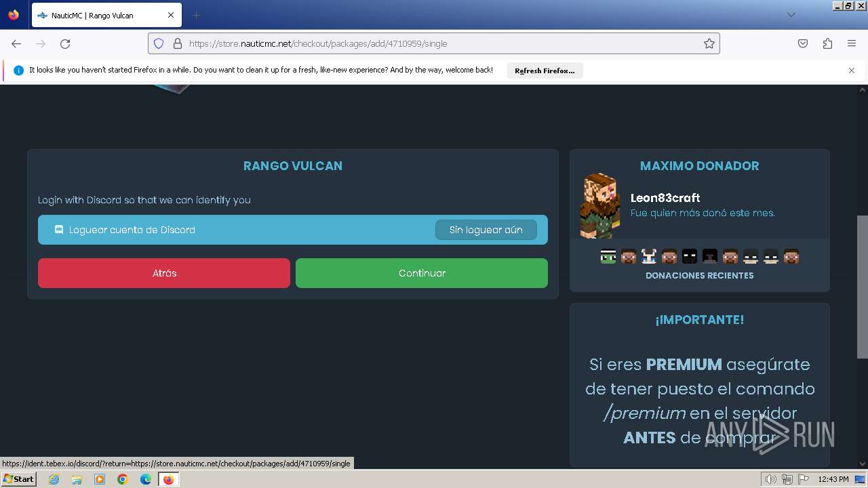Click the MAXIMO DONADOR heading
The image size is (868, 488).
pos(699,166)
